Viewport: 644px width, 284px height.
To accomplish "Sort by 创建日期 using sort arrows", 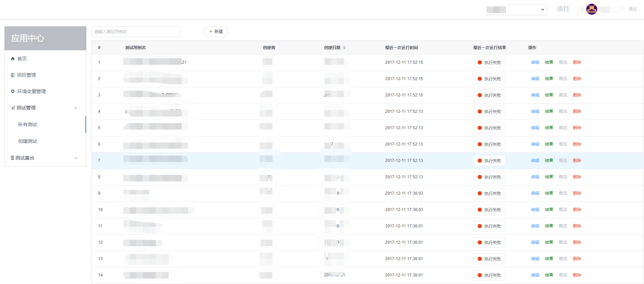I will [x=344, y=48].
